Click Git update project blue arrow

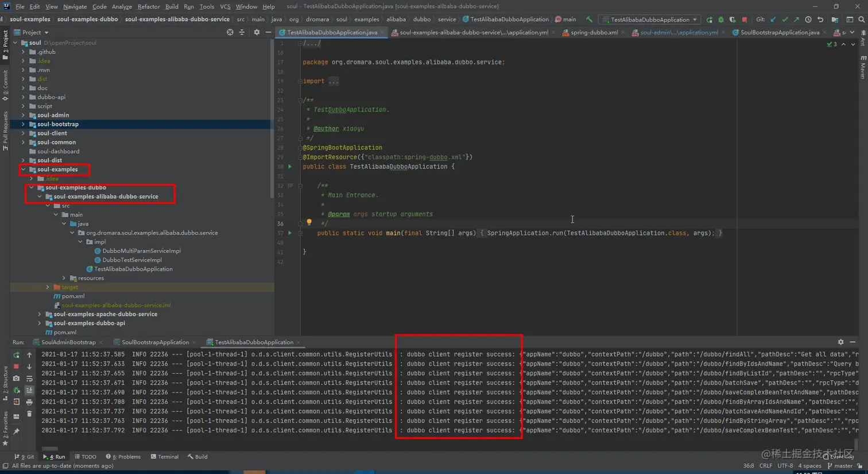[x=773, y=20]
